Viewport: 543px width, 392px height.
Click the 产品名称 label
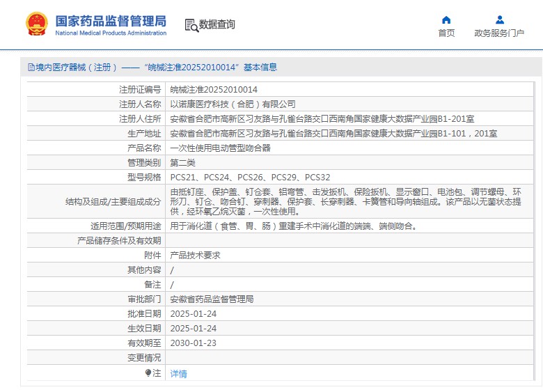coord(144,148)
